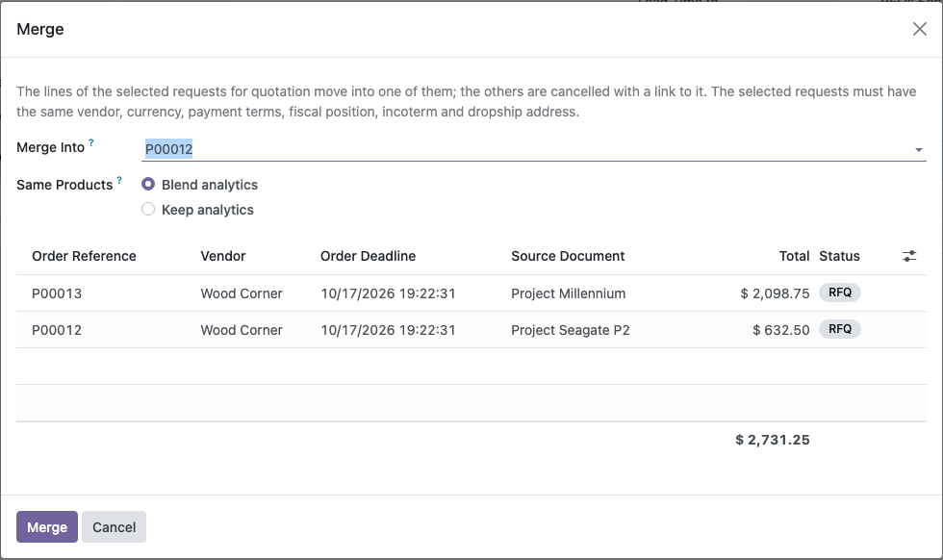Click the Merge Into field label

pyautogui.click(x=50, y=147)
